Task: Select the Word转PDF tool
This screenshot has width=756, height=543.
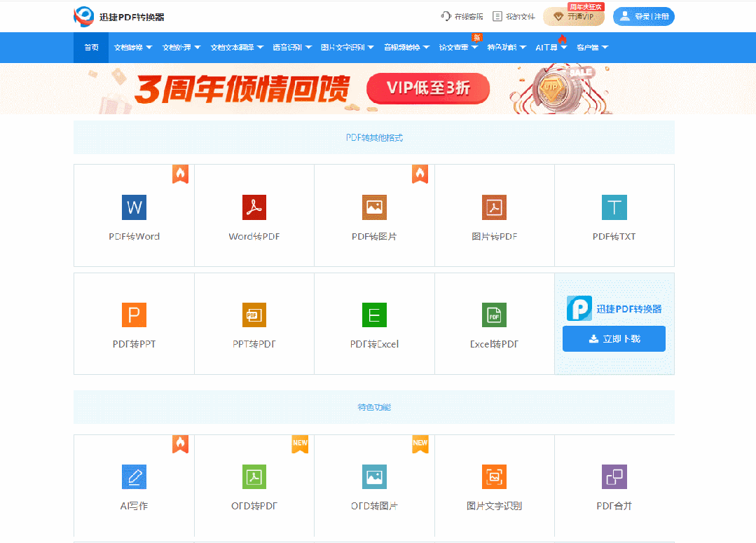Action: click(x=254, y=215)
